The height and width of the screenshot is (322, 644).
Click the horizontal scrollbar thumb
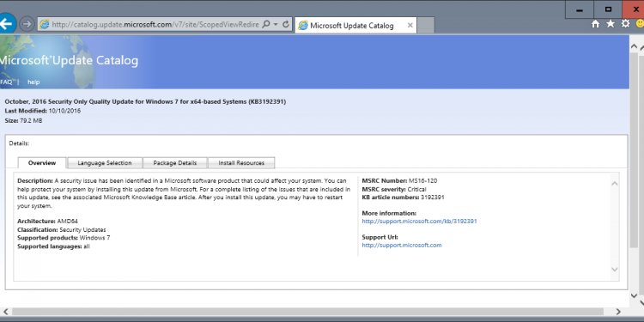pos(307,312)
